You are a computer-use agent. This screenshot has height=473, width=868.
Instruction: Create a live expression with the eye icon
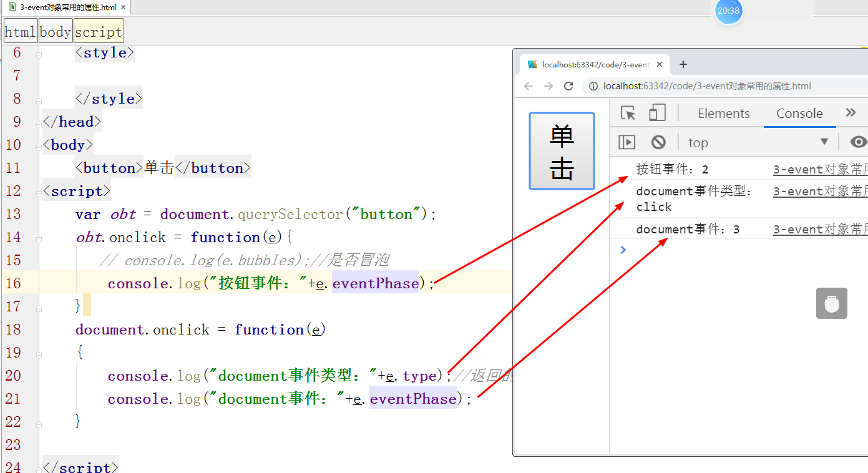point(859,142)
